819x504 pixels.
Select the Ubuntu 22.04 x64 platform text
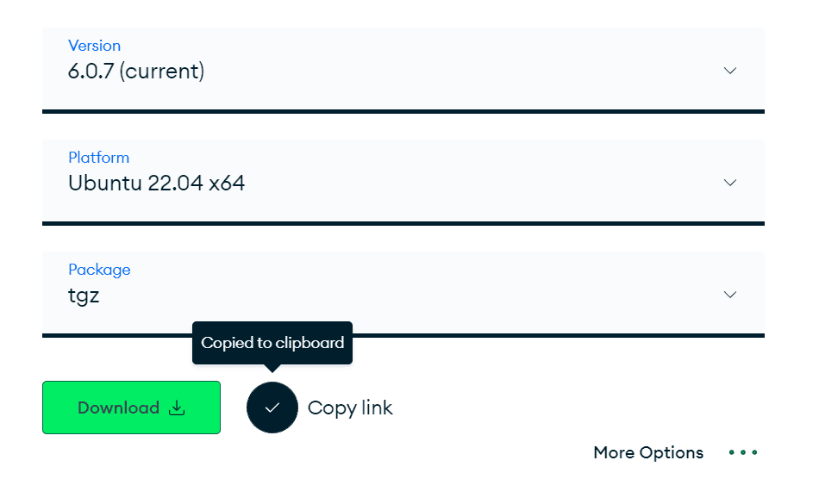click(x=156, y=184)
